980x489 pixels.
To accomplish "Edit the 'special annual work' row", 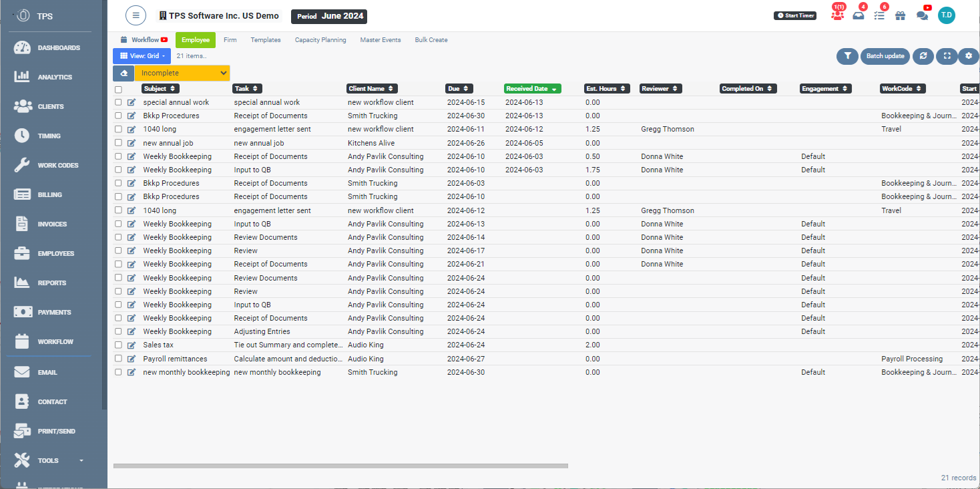I will (x=132, y=102).
